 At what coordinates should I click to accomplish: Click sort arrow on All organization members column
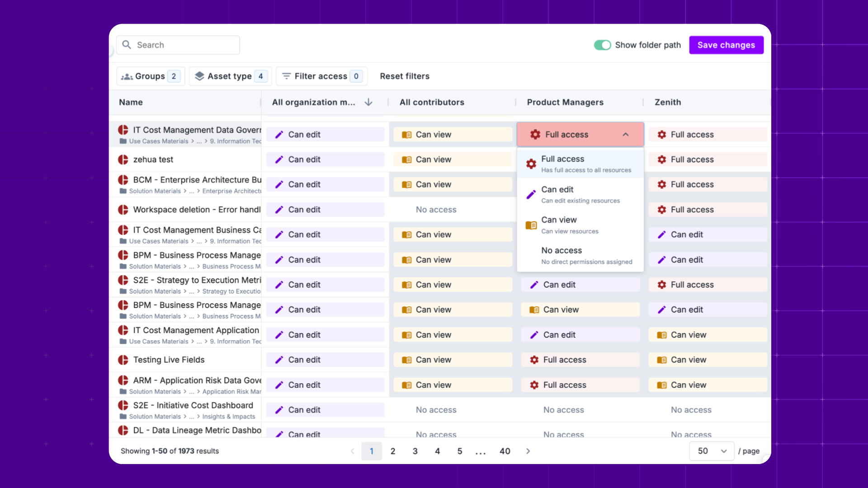(368, 102)
